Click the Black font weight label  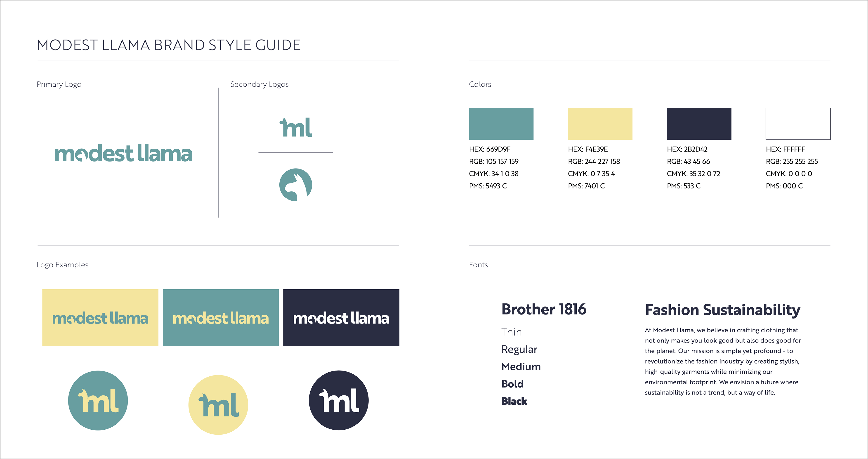(x=514, y=401)
